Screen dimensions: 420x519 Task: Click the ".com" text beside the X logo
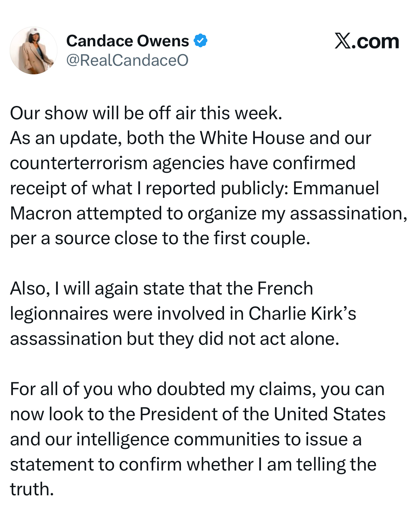[x=375, y=41]
